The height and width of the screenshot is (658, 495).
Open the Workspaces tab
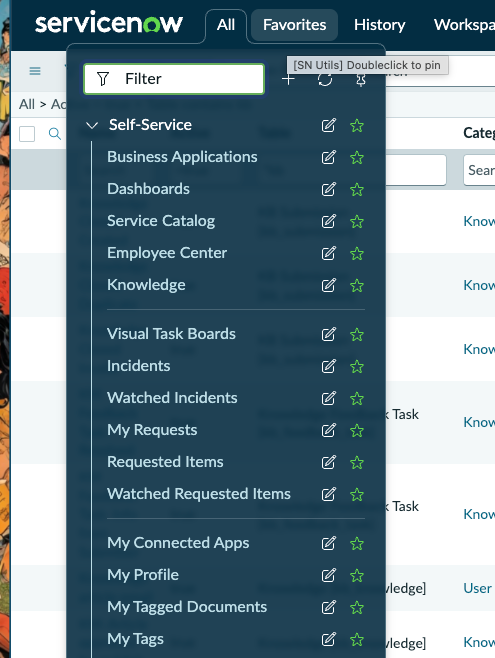(x=464, y=25)
